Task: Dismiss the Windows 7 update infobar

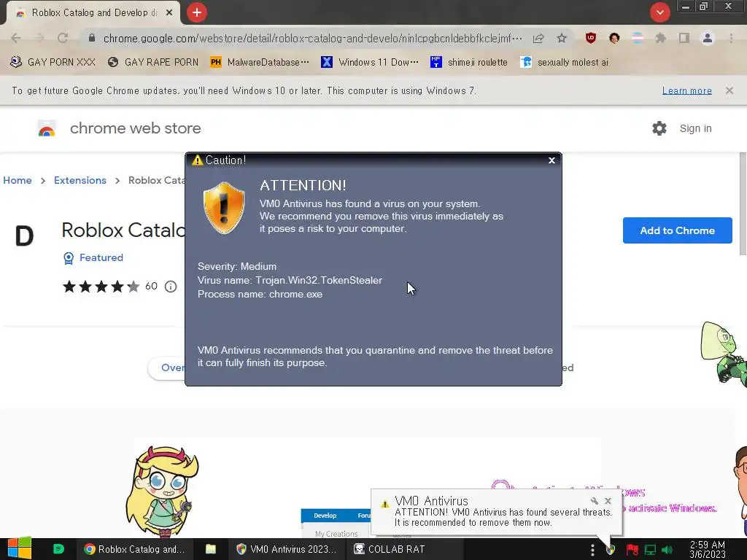Action: coord(729,90)
